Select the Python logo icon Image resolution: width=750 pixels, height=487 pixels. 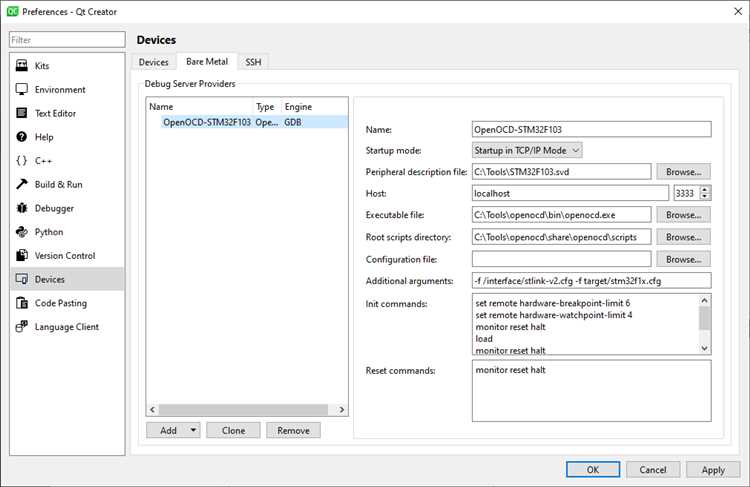coord(22,232)
